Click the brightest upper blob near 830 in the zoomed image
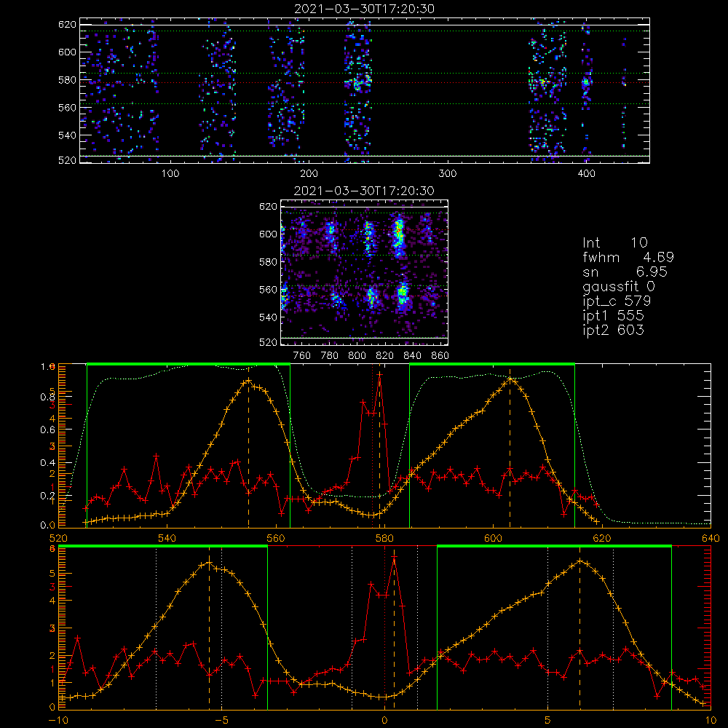Screen dimensions: 728x728 point(398,234)
